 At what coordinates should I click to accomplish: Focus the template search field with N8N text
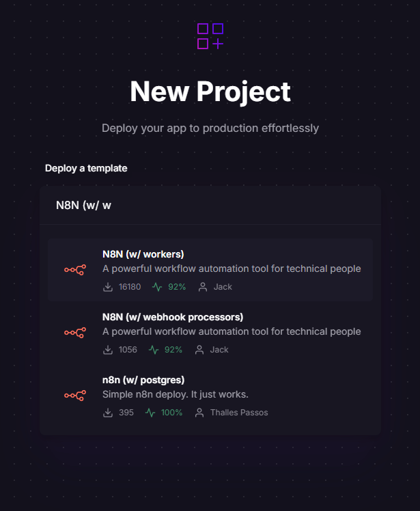(x=210, y=206)
